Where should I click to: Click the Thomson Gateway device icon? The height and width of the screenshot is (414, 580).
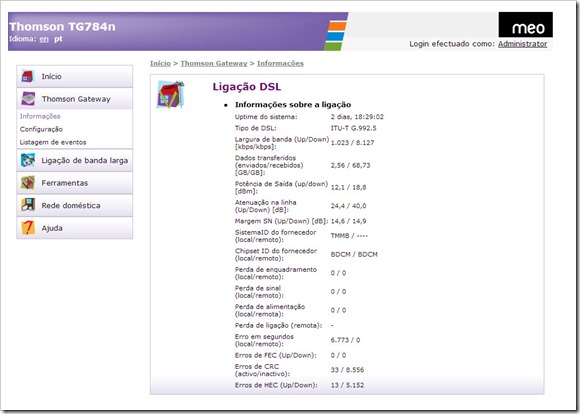[28, 99]
